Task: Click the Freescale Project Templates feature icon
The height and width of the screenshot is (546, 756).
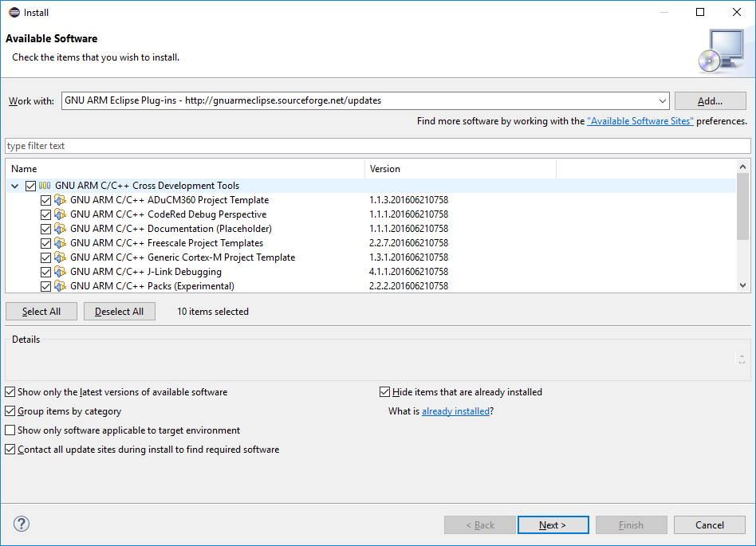Action: [60, 243]
